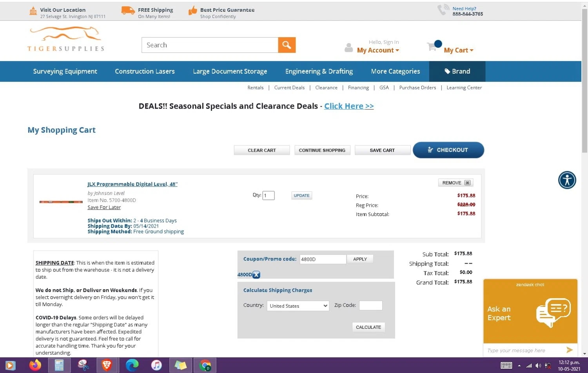
Task: Click the CHECKOUT button
Action: (448, 150)
